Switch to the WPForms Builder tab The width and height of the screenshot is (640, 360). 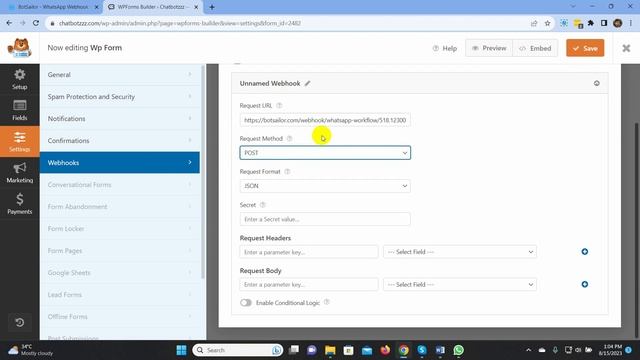tap(152, 7)
